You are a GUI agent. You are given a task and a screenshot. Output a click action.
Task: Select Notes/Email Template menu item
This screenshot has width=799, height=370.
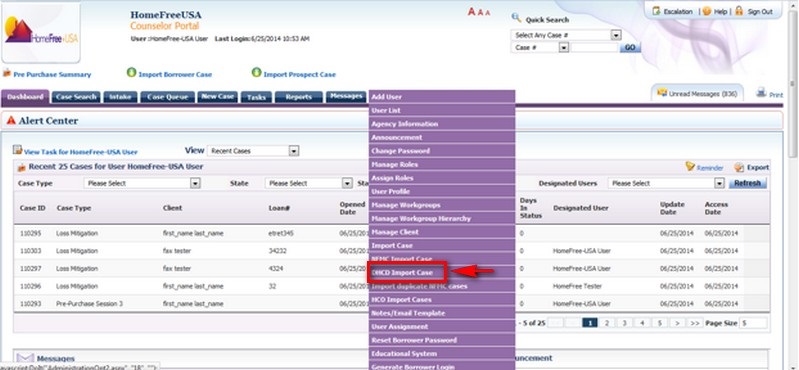tap(442, 313)
